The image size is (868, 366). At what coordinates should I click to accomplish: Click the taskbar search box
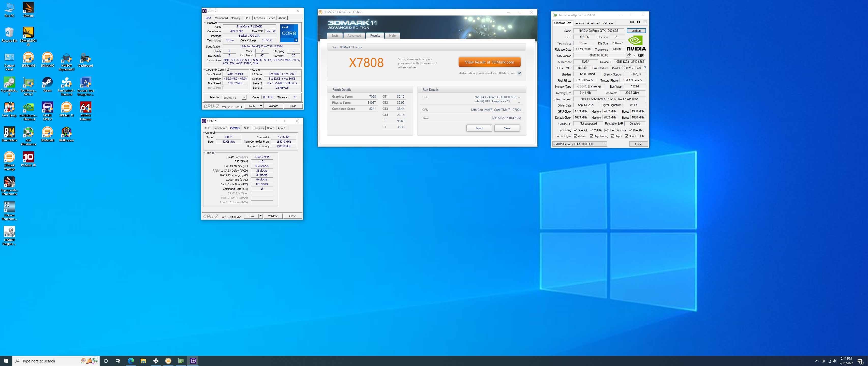(56, 361)
